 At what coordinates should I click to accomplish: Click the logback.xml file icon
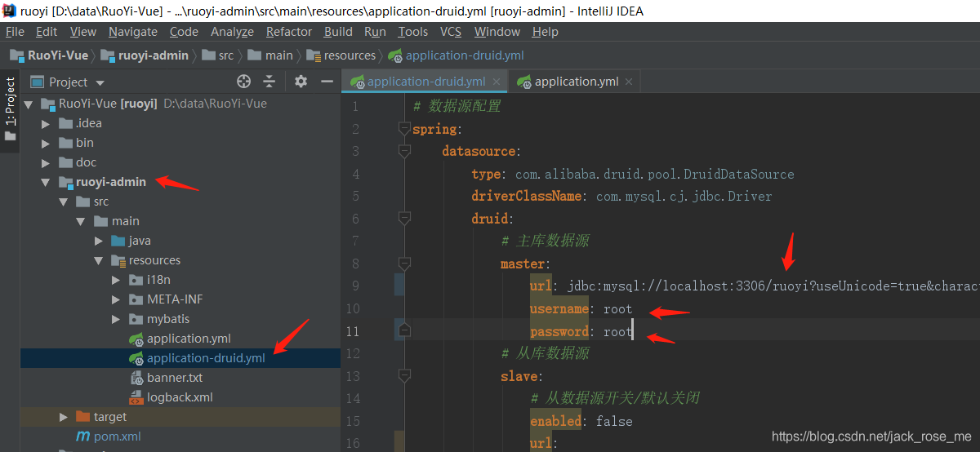coord(137,397)
